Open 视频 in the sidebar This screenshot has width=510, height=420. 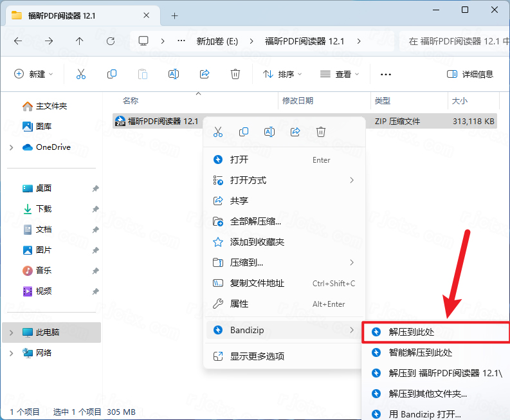(37, 291)
